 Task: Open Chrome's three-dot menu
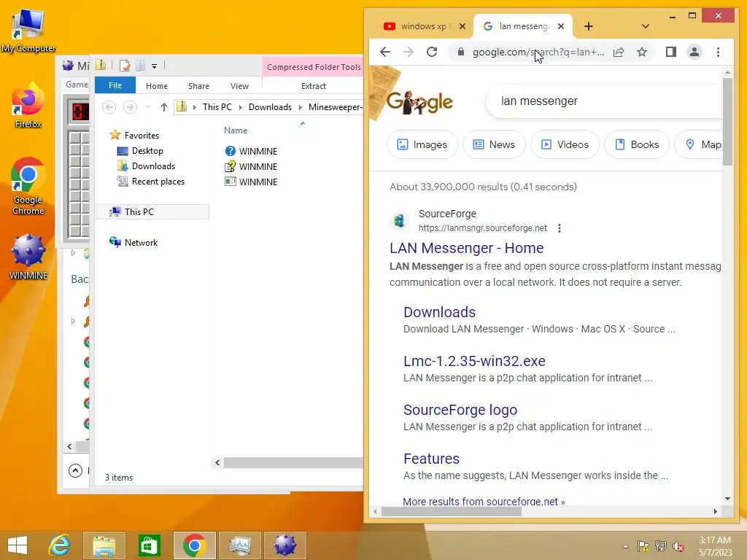[x=718, y=52]
